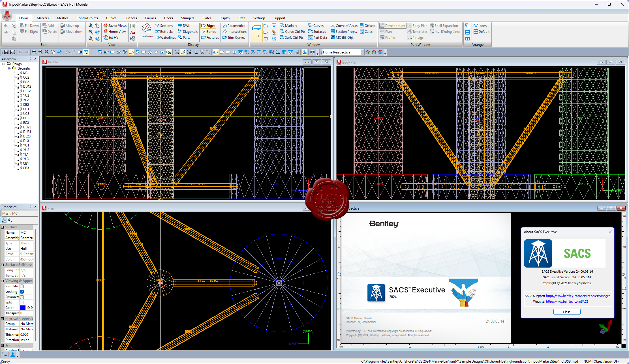Toggle the Bonds display option

click(209, 31)
